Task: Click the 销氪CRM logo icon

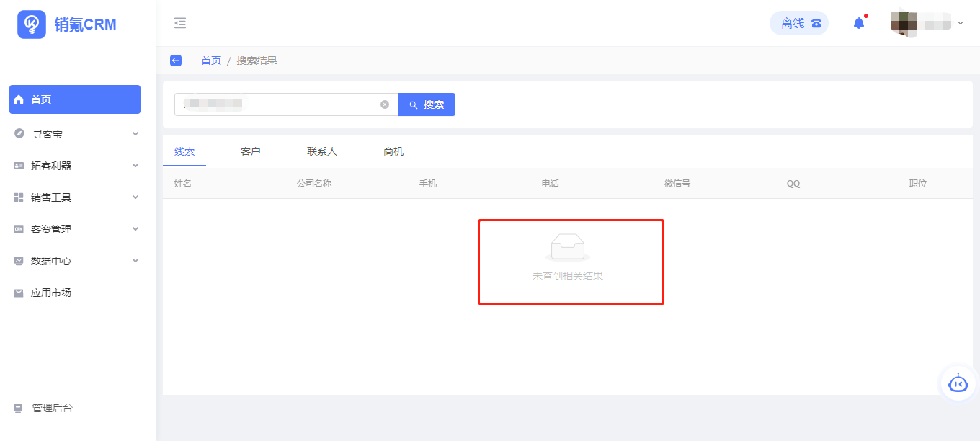Action: tap(32, 24)
